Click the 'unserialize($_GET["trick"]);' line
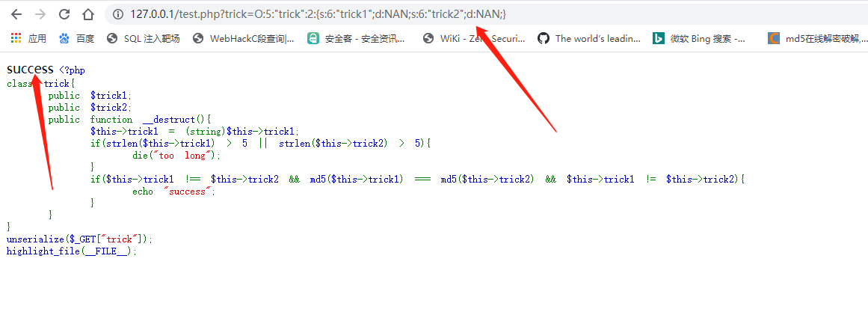Viewport: 868px width, 321px height. (79, 239)
